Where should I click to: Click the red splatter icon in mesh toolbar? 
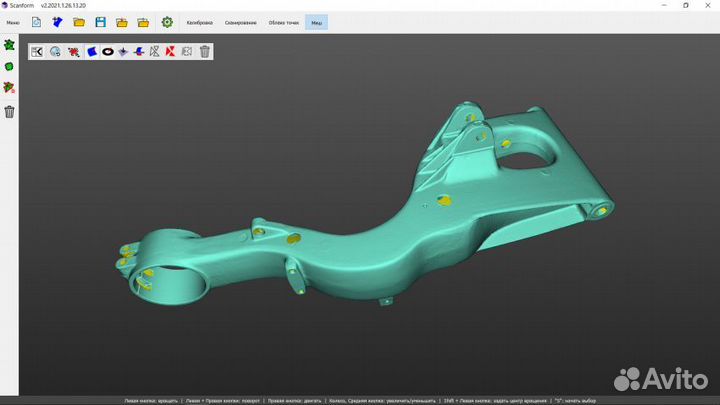click(x=73, y=51)
